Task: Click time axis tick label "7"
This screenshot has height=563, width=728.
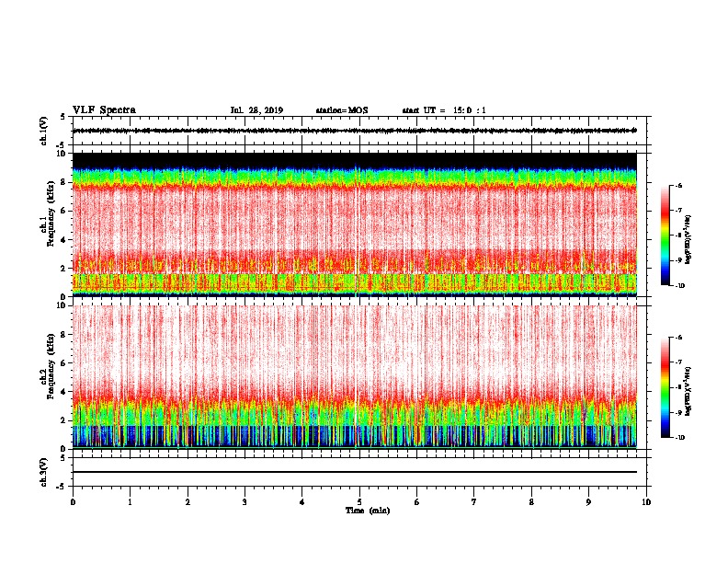Action: (474, 502)
